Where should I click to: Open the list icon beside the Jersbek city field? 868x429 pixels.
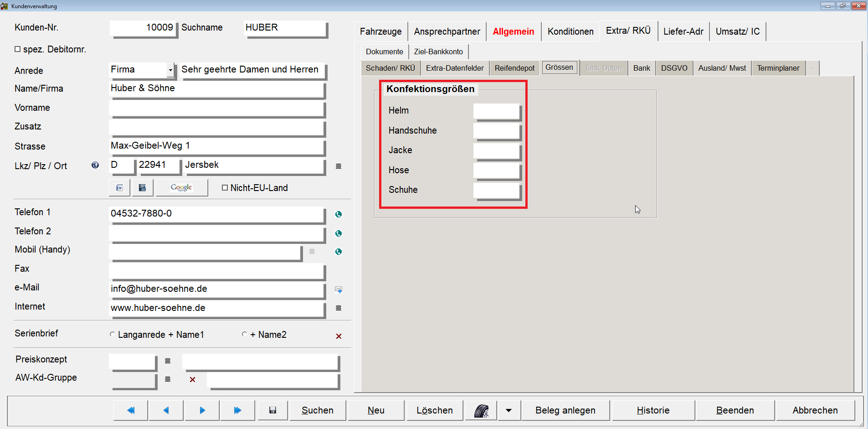(x=339, y=166)
